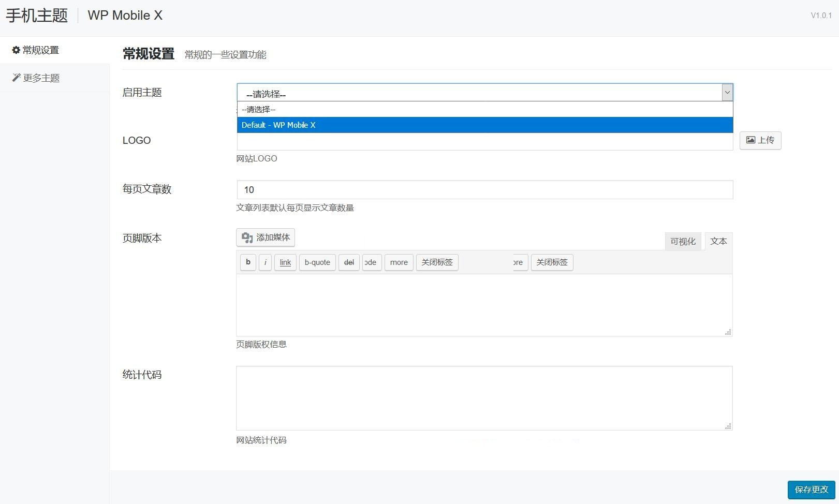Click inside the 统计代码 text area

point(484,398)
